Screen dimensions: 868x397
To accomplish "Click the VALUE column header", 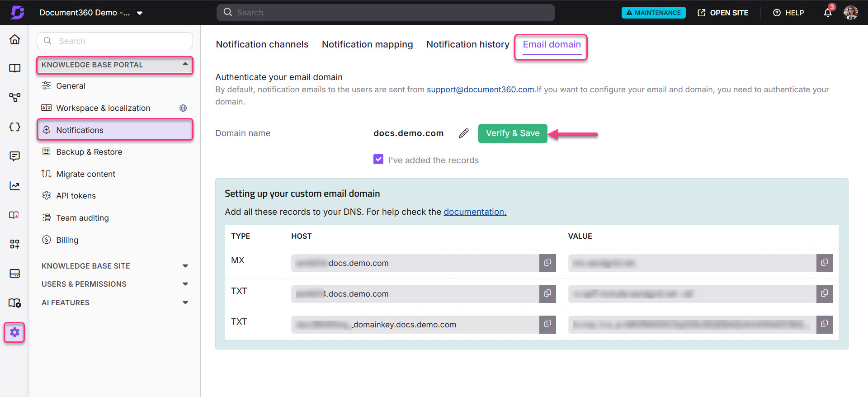I will pyautogui.click(x=580, y=236).
